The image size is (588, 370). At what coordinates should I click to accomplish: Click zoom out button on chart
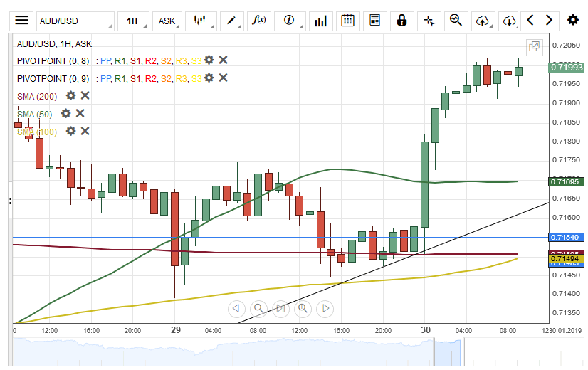click(258, 308)
